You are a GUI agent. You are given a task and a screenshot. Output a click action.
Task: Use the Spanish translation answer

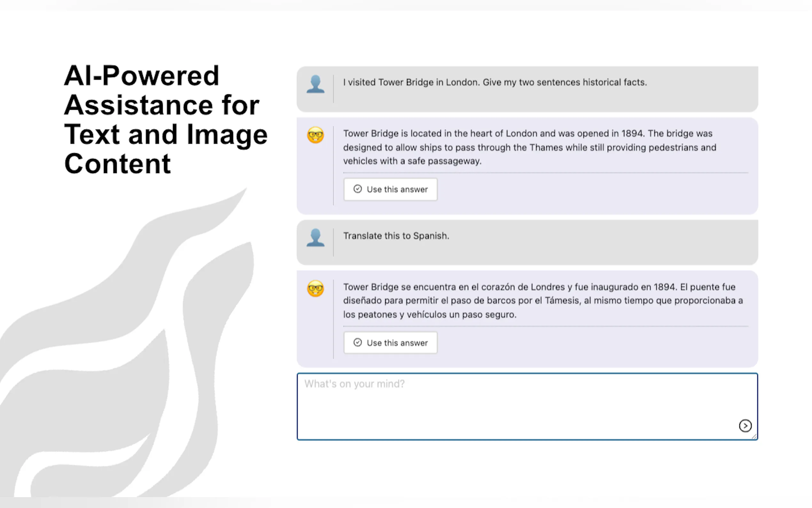pyautogui.click(x=390, y=343)
